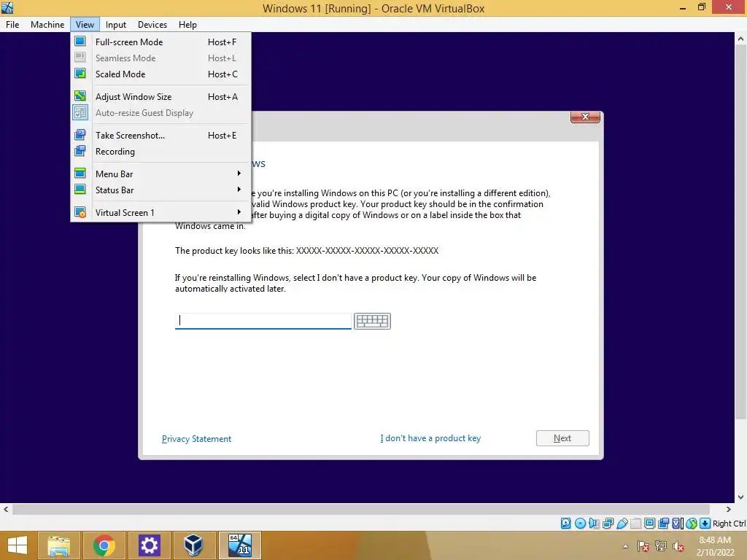
Task: Click the taskbar clock showing 8:48 AM
Action: pos(715,546)
